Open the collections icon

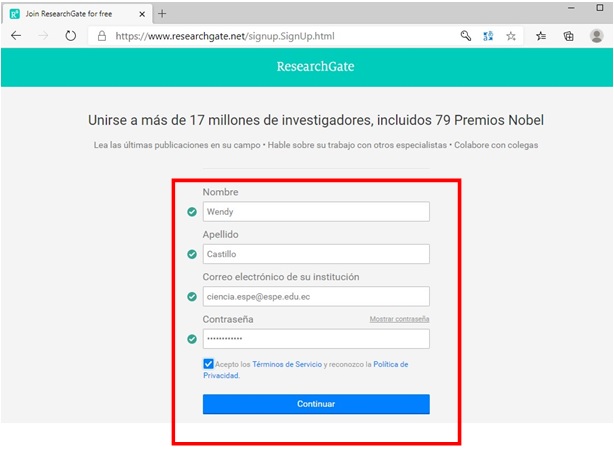568,35
